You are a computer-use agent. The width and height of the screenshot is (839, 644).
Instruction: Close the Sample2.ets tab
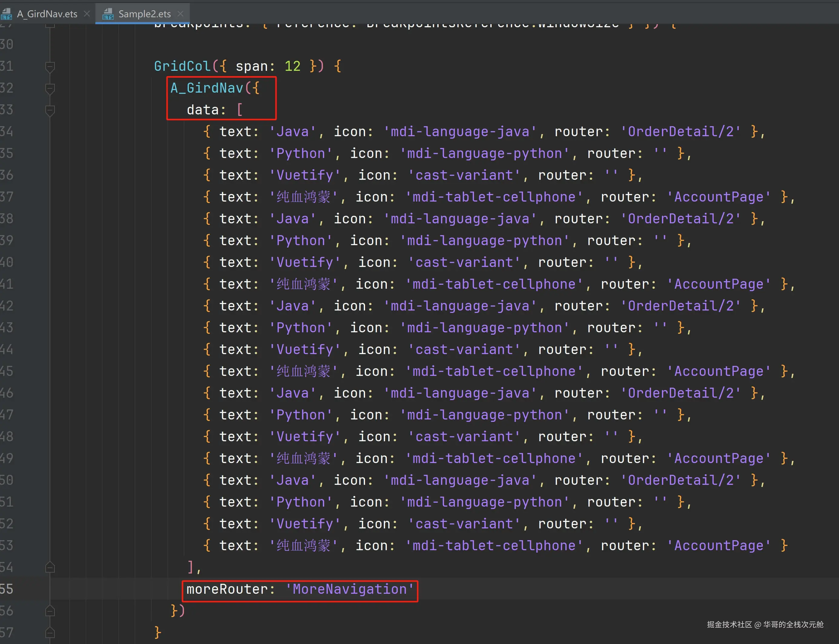[180, 14]
